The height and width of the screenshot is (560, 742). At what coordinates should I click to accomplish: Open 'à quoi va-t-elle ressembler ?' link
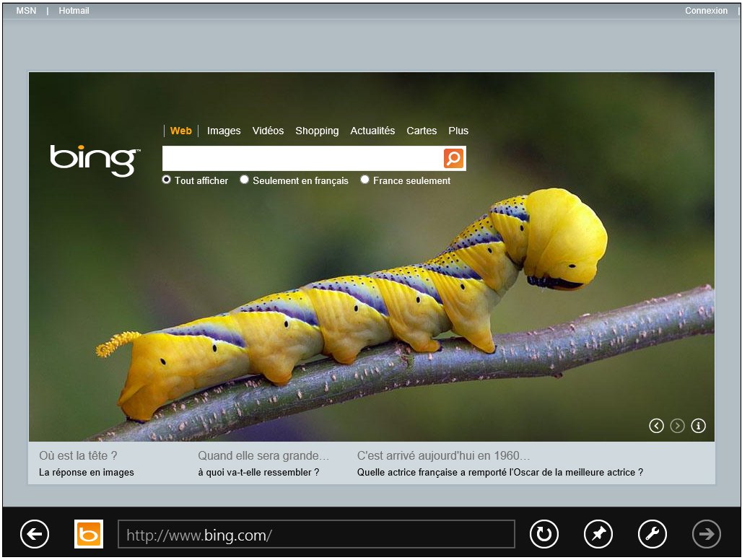click(258, 472)
